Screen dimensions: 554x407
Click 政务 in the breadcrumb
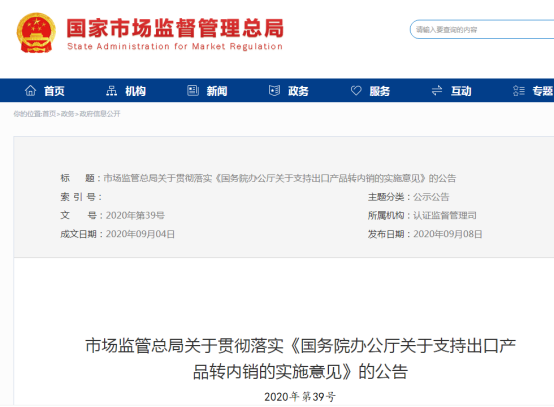click(67, 114)
